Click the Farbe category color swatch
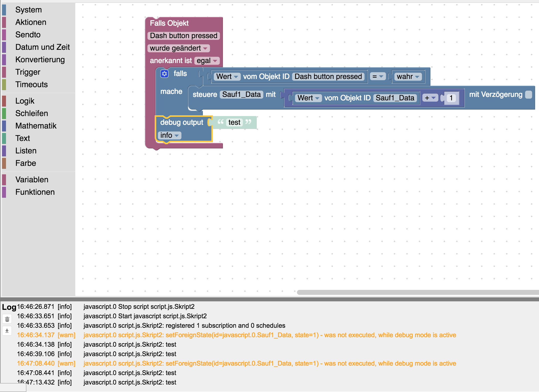539x392 pixels. (x=4, y=163)
